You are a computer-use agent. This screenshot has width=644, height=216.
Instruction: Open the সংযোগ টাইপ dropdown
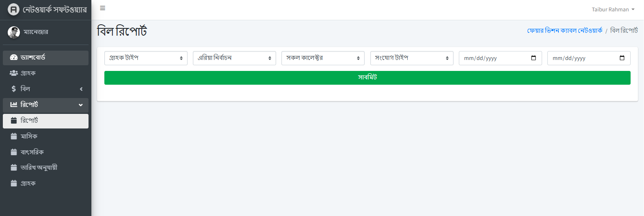coord(412,58)
